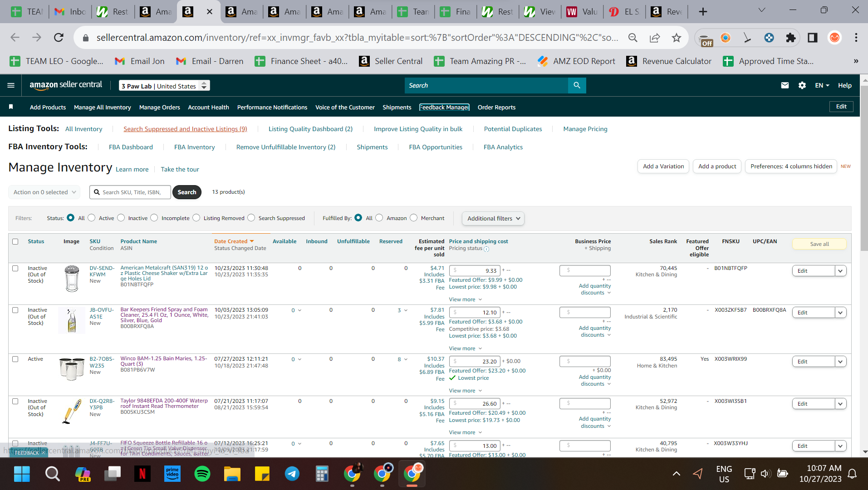Select the Taylor Thermometer row checkbox
Viewport: 868px width, 490px height.
point(15,401)
